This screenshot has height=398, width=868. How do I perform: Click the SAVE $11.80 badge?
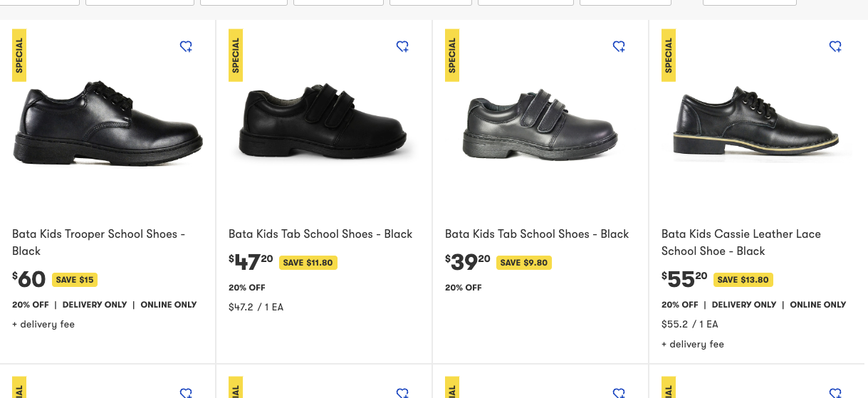pos(308,263)
